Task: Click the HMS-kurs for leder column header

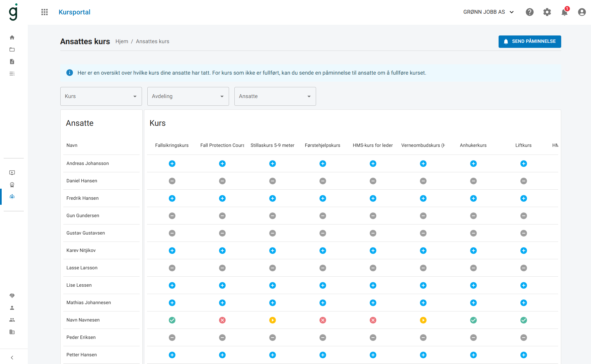Action: [373, 145]
